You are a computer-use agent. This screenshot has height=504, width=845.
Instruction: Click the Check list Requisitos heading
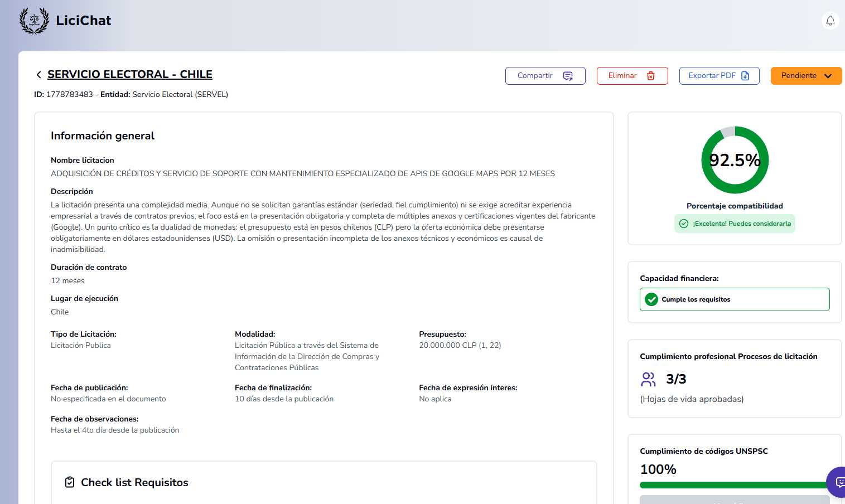pos(134,482)
